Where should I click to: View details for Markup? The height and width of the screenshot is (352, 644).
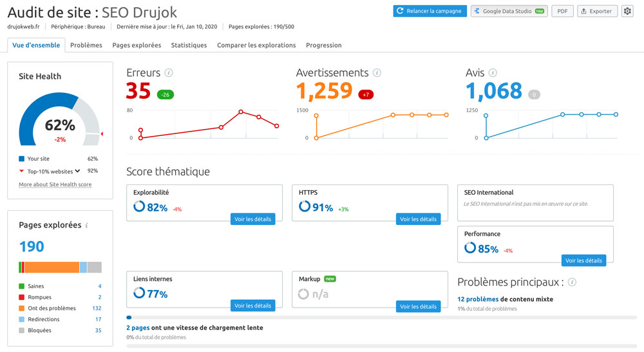pos(418,306)
